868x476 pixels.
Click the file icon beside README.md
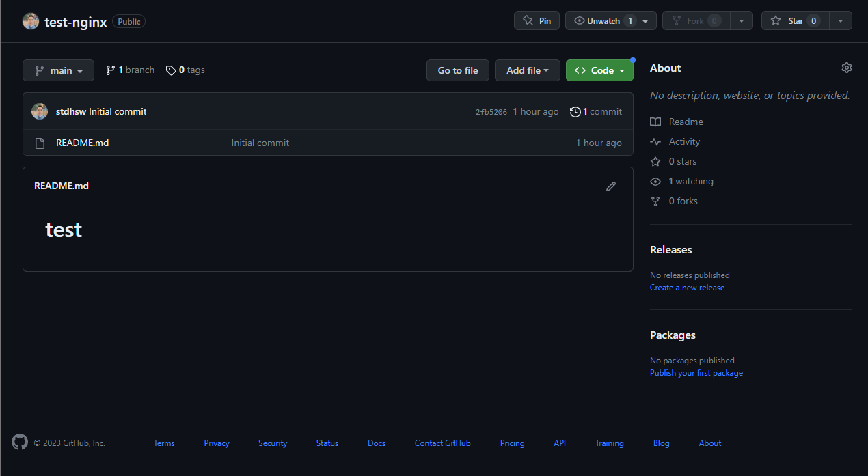click(40, 143)
